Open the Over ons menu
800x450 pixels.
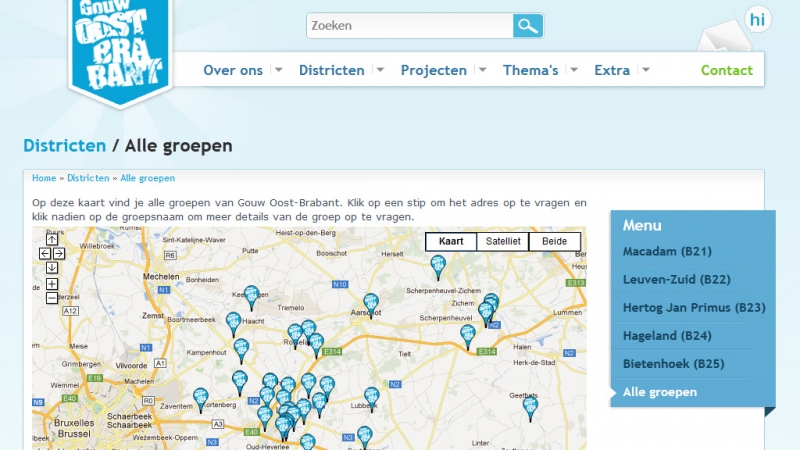(233, 70)
